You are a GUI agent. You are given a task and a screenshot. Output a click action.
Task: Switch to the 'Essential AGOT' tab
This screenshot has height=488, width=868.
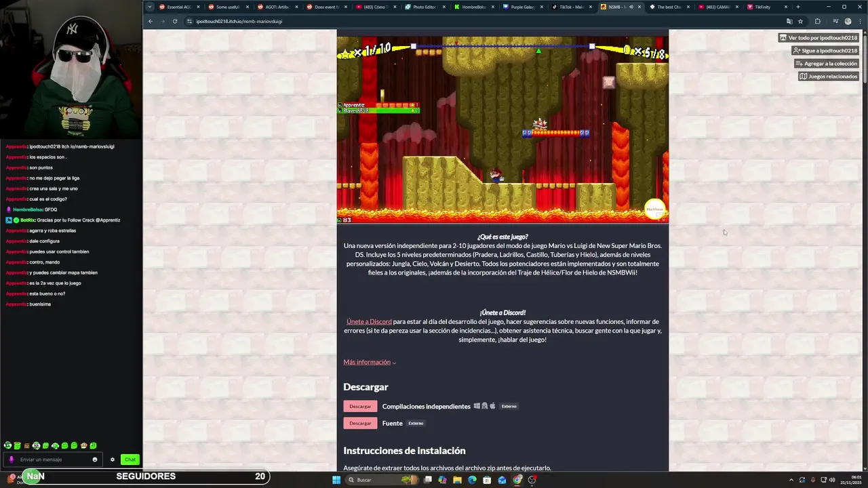click(x=178, y=7)
